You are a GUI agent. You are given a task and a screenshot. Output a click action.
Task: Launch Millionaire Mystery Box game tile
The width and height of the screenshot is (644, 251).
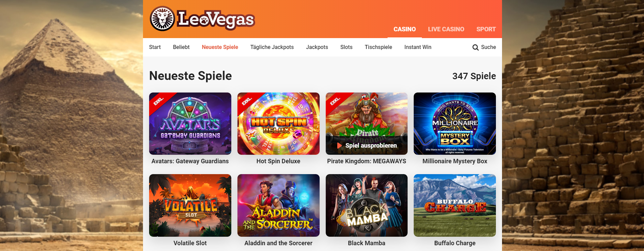[455, 123]
